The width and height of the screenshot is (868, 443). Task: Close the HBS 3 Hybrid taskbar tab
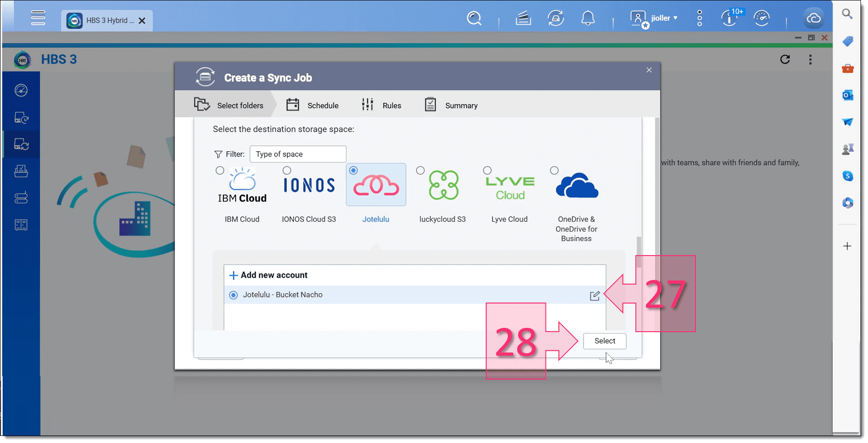[142, 21]
